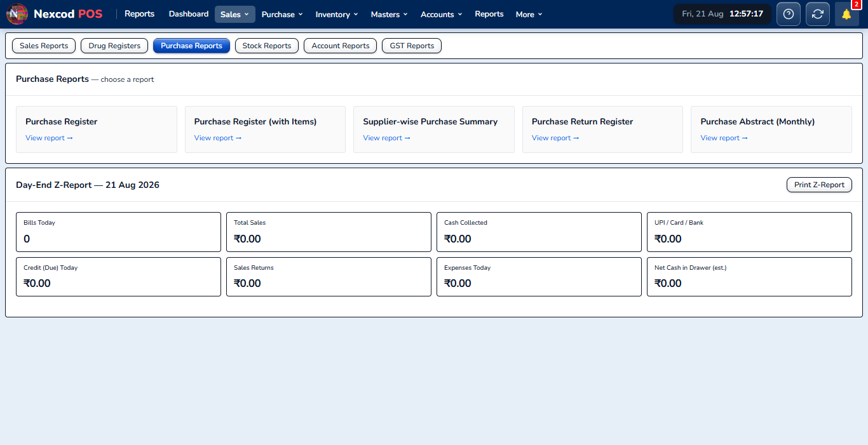The width and height of the screenshot is (868, 445).
Task: Switch to the Account Reports tab
Action: tap(341, 46)
